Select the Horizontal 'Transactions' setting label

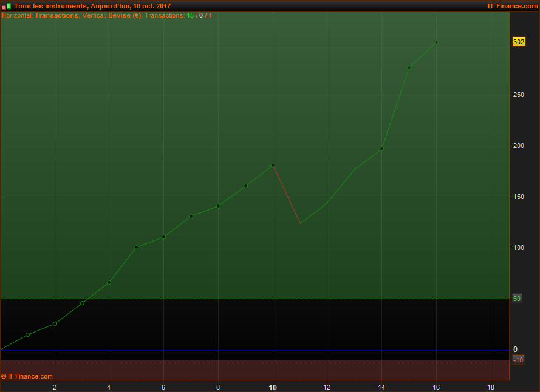click(x=56, y=16)
